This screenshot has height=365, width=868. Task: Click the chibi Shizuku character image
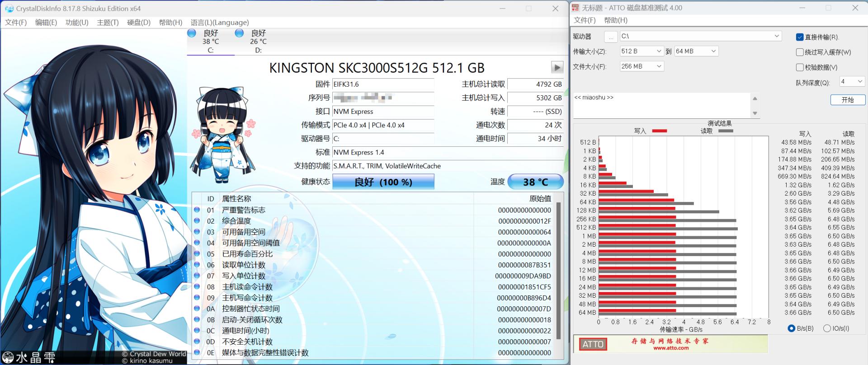tap(223, 135)
